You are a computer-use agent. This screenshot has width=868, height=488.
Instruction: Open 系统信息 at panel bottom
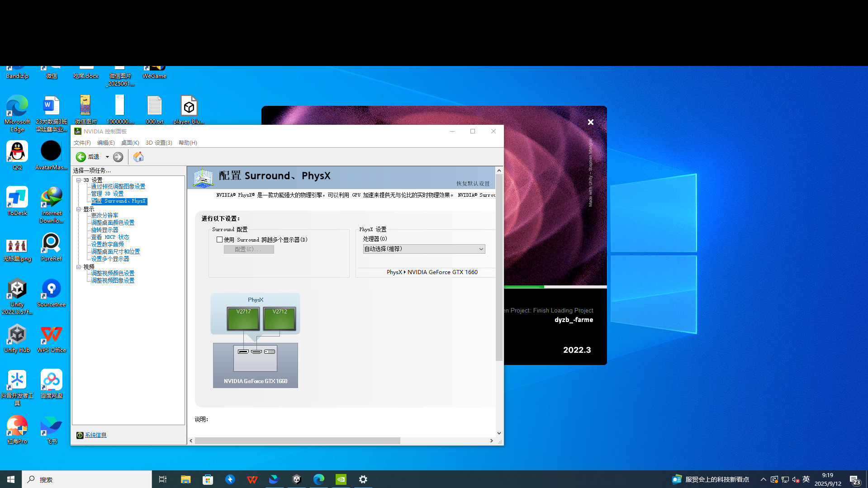pos(95,434)
